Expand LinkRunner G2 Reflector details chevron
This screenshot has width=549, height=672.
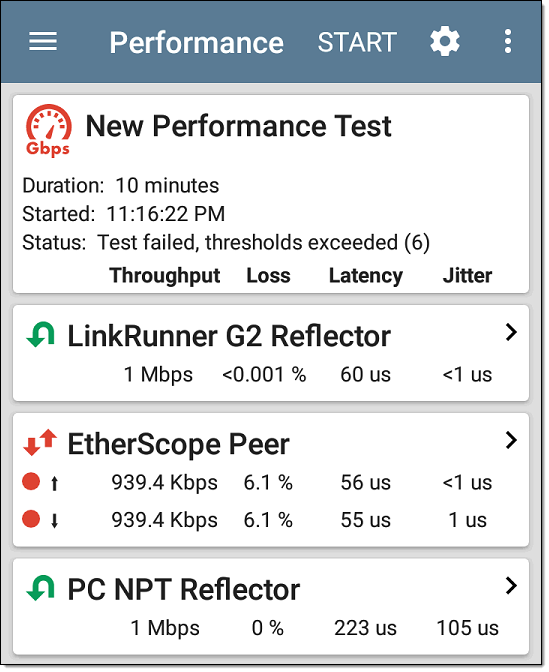[x=511, y=332]
